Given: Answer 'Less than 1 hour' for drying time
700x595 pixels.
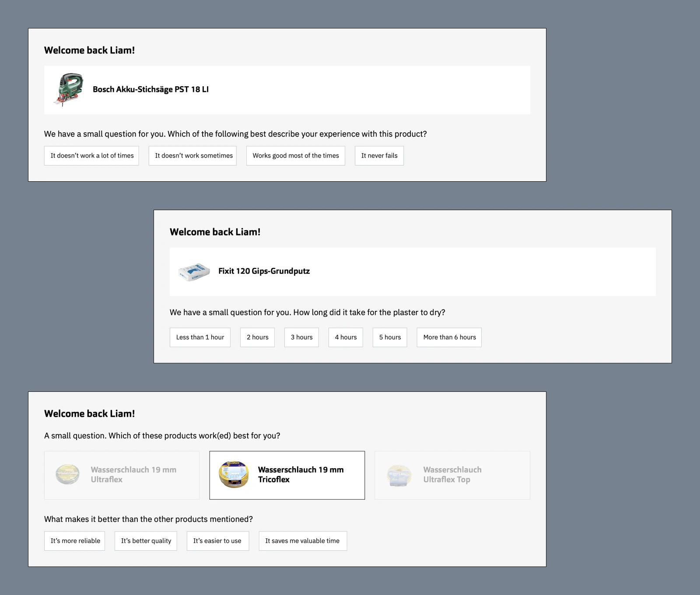Looking at the screenshot, I should (200, 337).
